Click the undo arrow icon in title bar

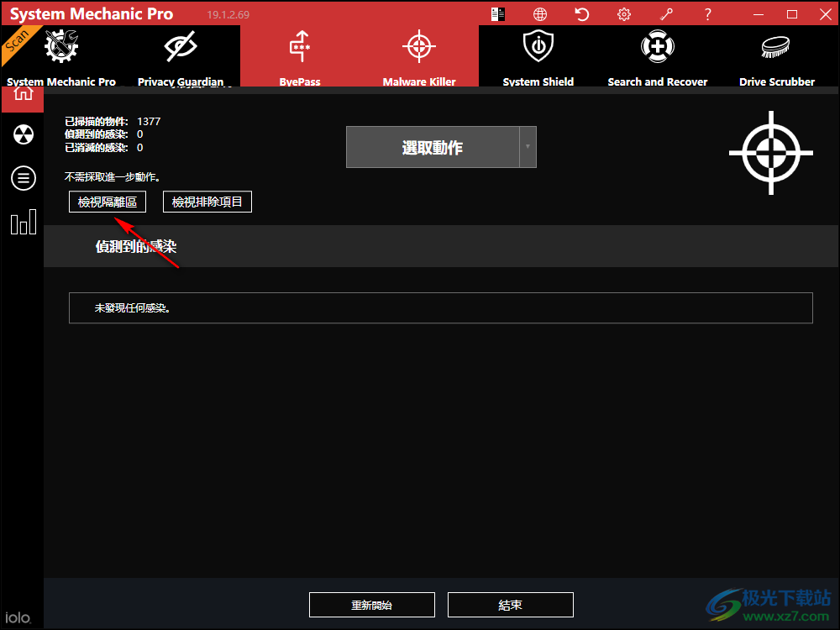pyautogui.click(x=582, y=14)
